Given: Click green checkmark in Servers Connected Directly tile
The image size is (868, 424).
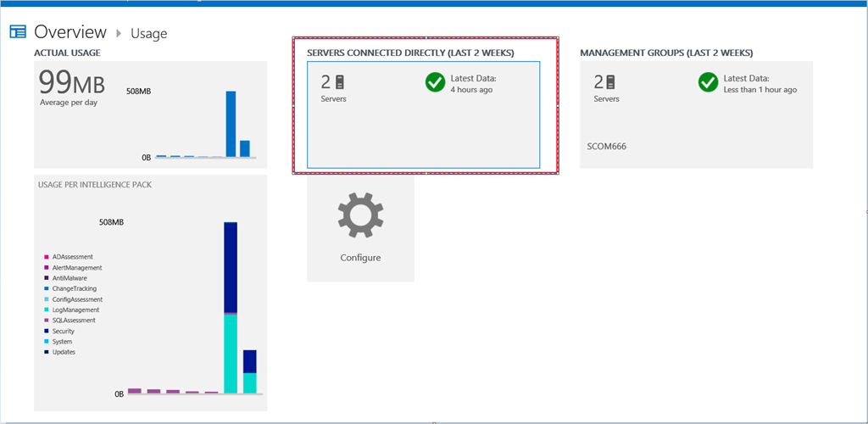Looking at the screenshot, I should 435,82.
